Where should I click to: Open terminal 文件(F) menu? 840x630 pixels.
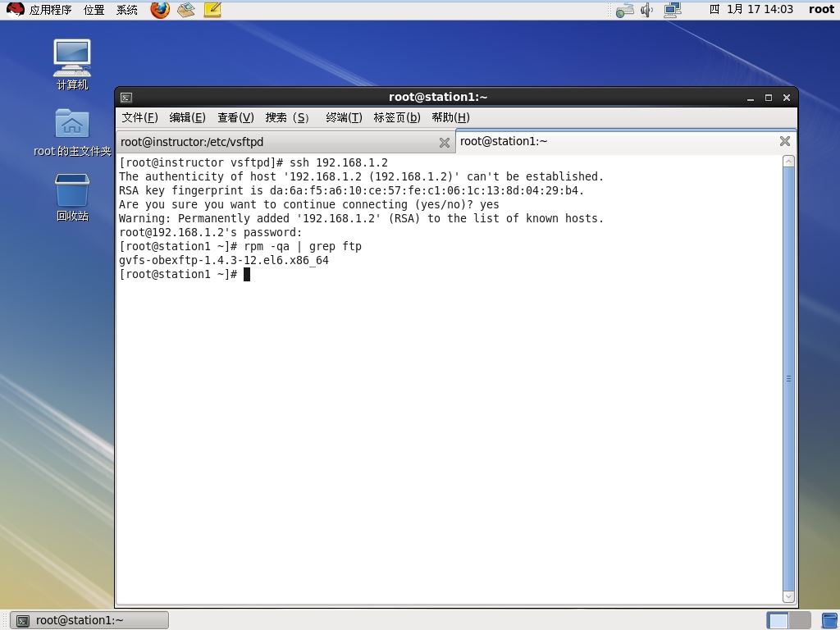[139, 117]
